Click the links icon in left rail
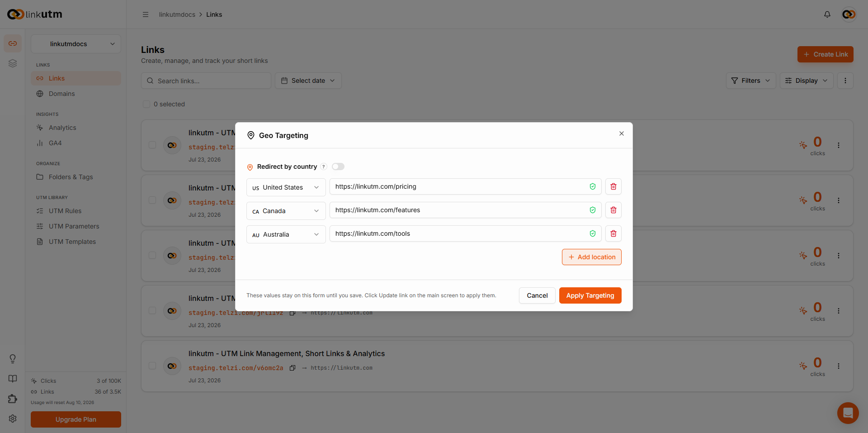Viewport: 868px width, 433px height. pyautogui.click(x=13, y=43)
